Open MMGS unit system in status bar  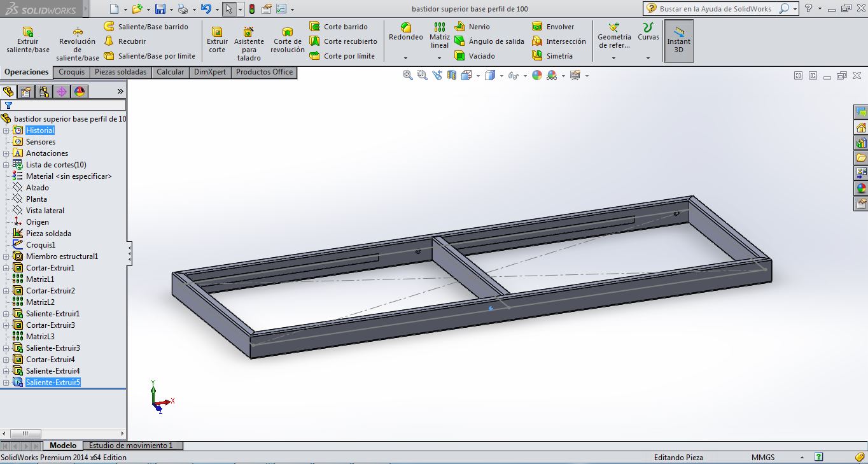pos(763,457)
